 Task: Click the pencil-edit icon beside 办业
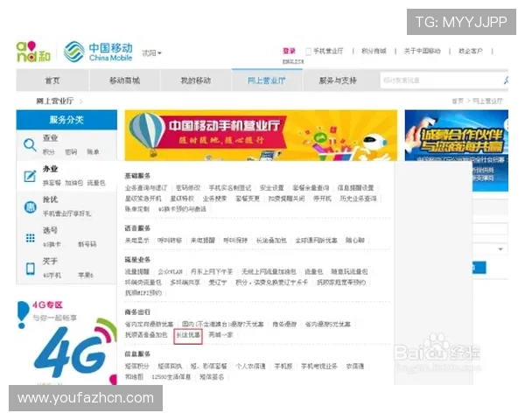pos(30,176)
